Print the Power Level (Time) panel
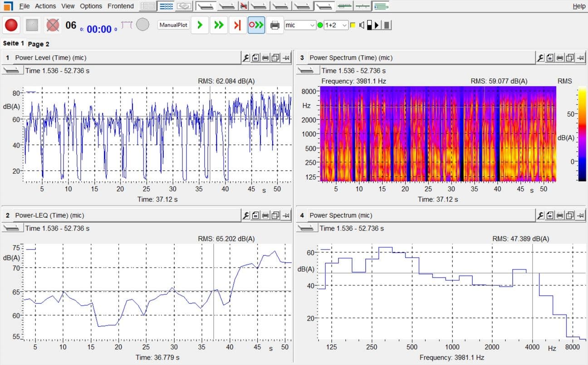The height and width of the screenshot is (365, 588). (x=265, y=58)
